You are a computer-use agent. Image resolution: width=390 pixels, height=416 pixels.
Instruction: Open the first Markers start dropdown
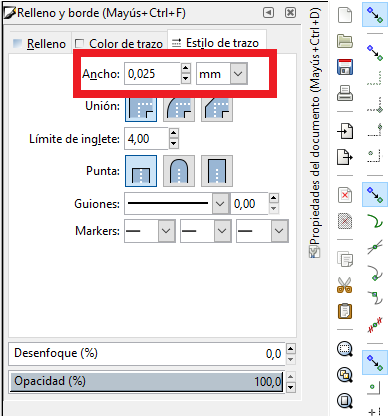(x=150, y=231)
